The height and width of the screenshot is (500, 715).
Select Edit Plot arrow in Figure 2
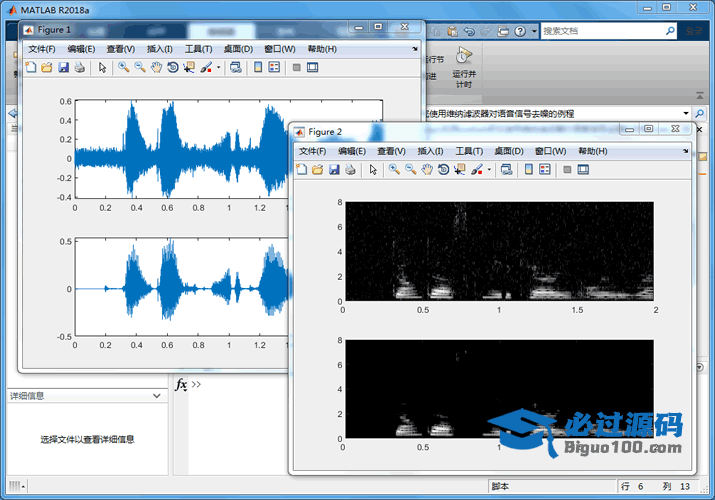point(373,170)
